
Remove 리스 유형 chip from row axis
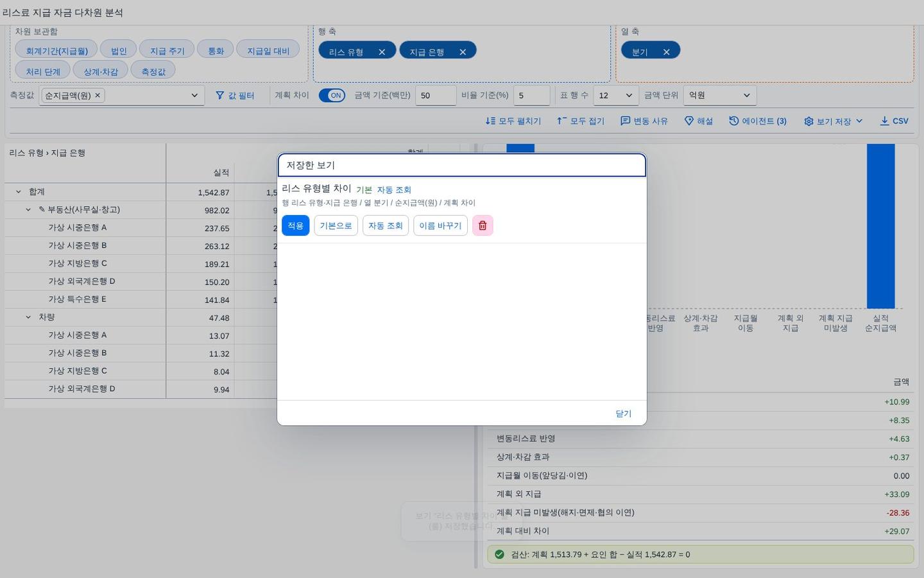382,52
